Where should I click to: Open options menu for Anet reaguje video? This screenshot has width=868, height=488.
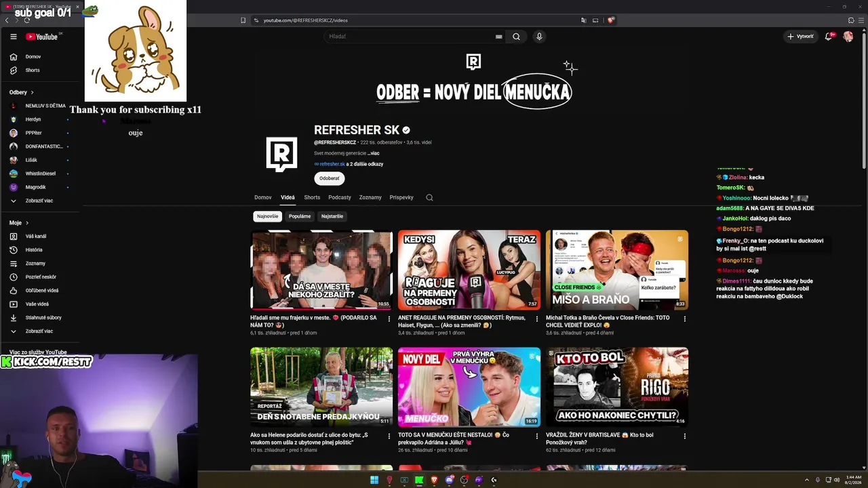pyautogui.click(x=537, y=319)
